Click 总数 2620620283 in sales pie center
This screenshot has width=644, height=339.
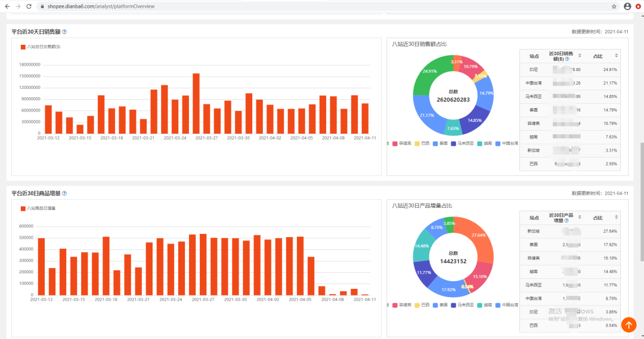coord(453,96)
